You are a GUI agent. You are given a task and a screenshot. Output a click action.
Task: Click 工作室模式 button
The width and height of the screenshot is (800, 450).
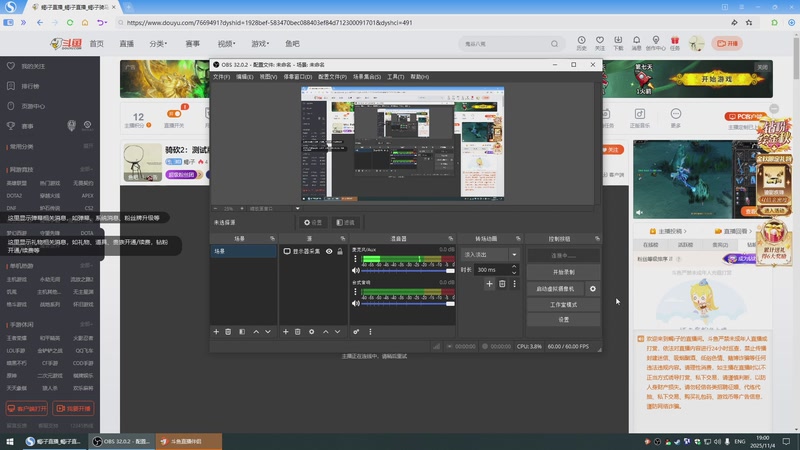(x=563, y=305)
